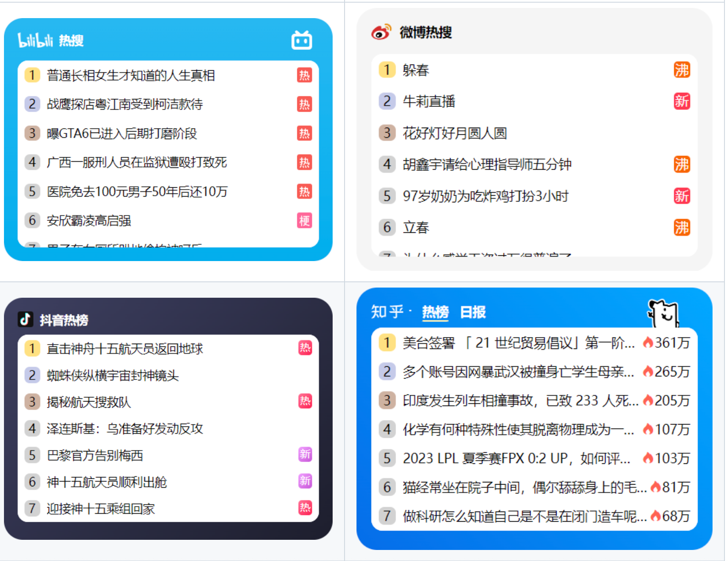Click flame icon beside 107万
The width and height of the screenshot is (728, 561).
click(x=648, y=429)
